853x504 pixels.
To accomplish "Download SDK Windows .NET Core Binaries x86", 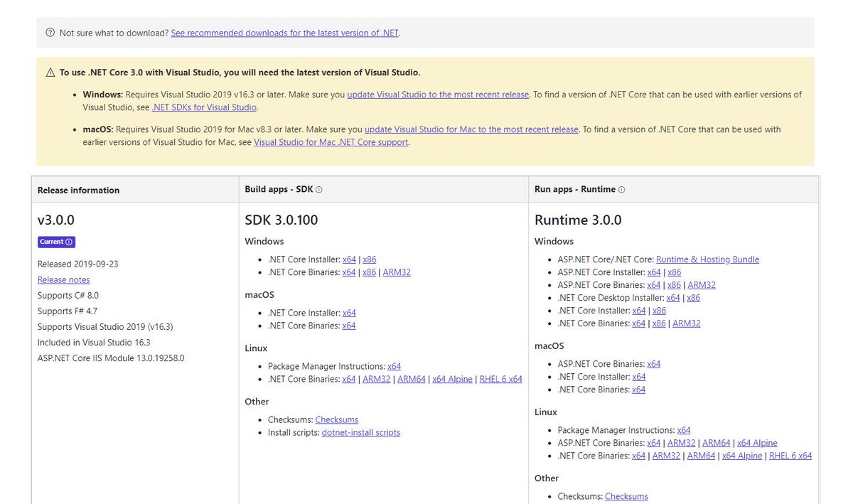I will click(370, 272).
